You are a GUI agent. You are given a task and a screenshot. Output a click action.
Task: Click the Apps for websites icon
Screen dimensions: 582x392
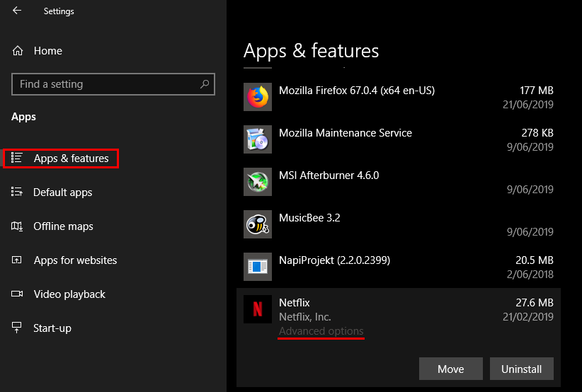[17, 260]
